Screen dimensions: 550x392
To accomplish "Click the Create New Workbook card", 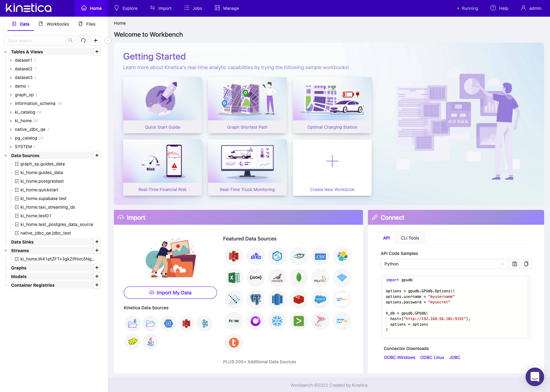I will click(332, 168).
